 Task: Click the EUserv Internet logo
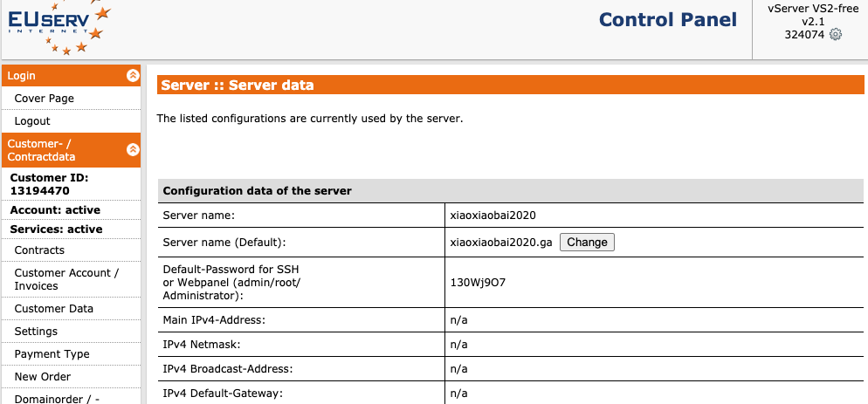click(x=59, y=28)
